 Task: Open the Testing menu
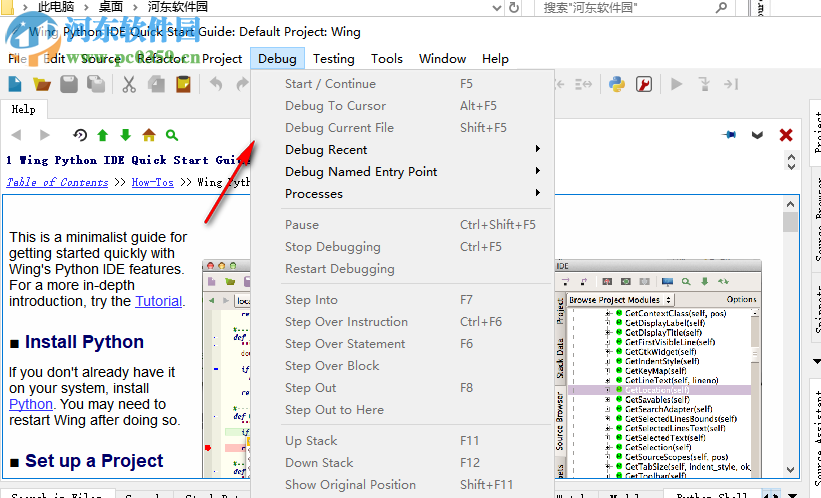(x=334, y=59)
